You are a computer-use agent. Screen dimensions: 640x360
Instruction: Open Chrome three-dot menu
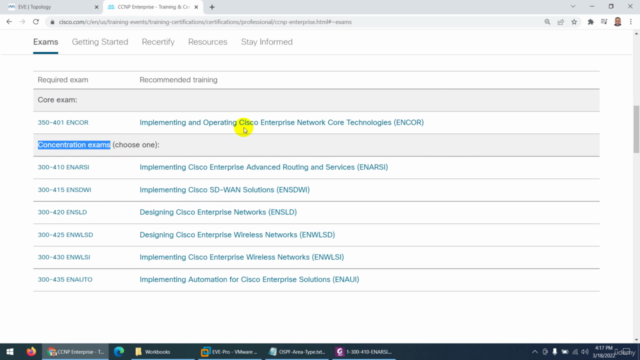(631, 22)
